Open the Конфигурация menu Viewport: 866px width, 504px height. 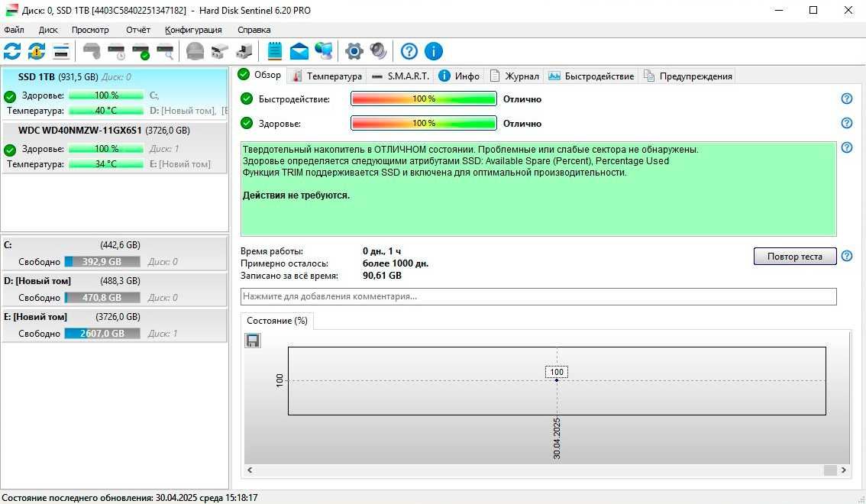point(193,30)
